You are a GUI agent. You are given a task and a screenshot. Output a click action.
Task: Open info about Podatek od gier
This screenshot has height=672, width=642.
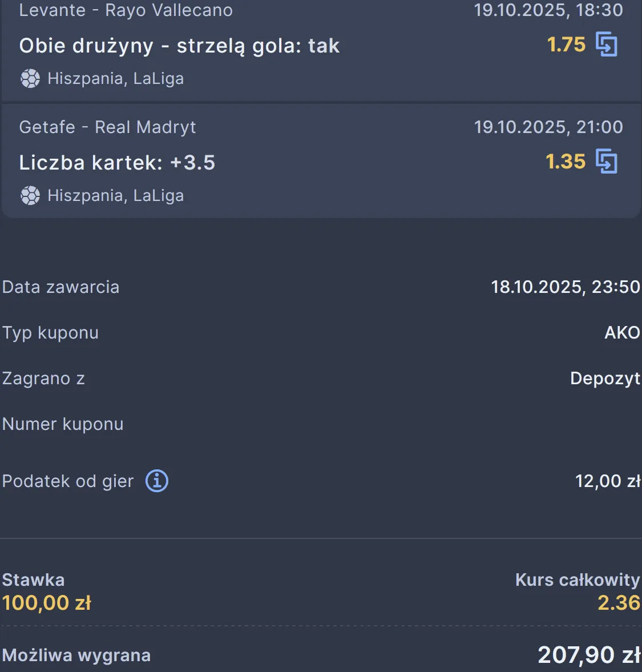157,481
